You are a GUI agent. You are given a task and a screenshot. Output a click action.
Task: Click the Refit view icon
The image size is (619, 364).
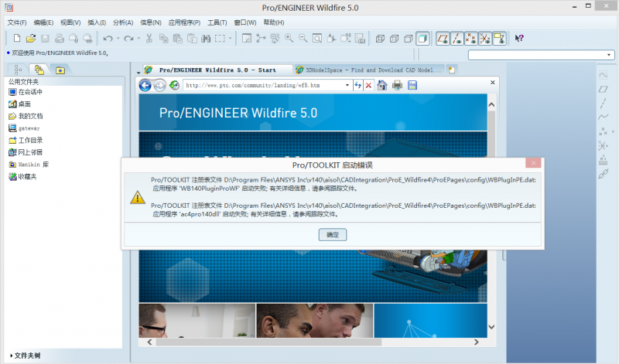(x=317, y=38)
